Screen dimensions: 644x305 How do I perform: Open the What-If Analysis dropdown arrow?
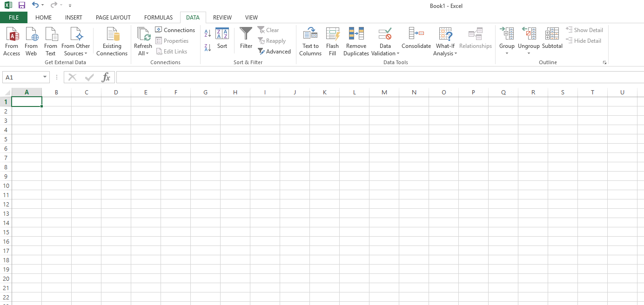[x=456, y=54]
